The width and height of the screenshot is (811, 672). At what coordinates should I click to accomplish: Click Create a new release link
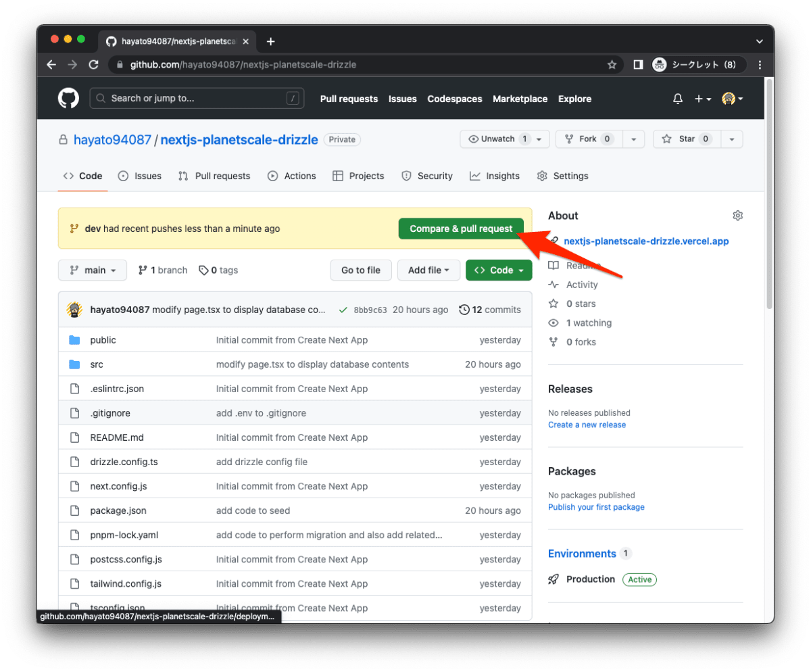pyautogui.click(x=587, y=425)
